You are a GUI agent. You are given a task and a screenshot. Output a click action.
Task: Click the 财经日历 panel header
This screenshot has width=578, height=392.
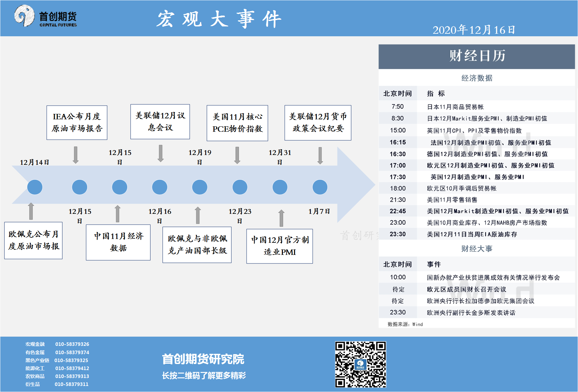477,56
